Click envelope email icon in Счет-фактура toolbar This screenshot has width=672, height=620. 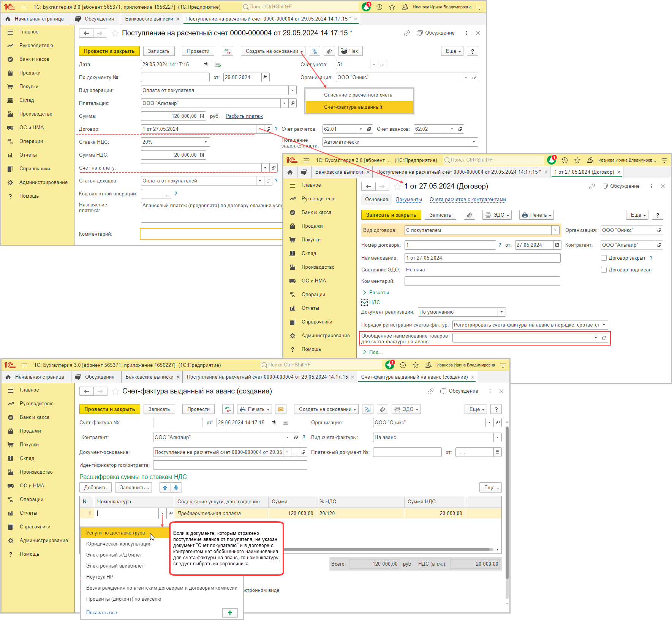(280, 409)
